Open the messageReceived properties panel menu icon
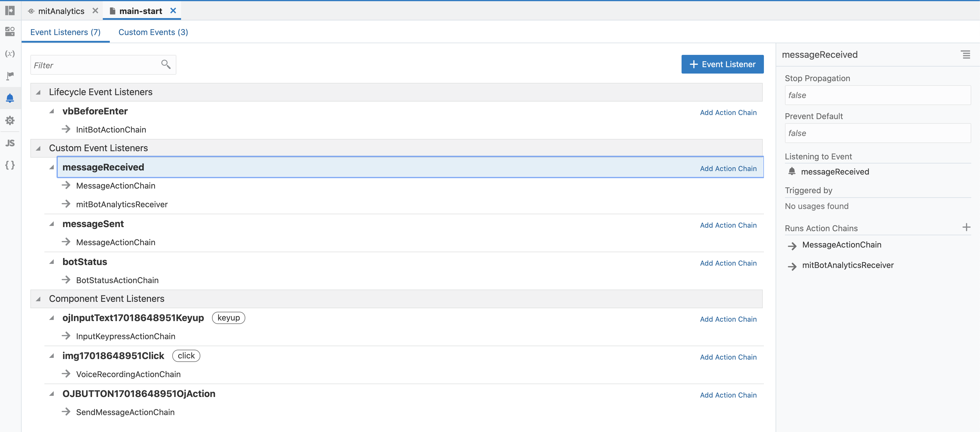This screenshot has width=980, height=432. (x=965, y=55)
